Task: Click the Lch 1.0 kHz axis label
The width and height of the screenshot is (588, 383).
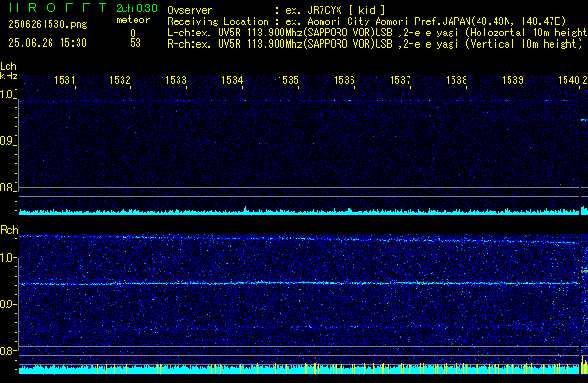Action: (7, 94)
